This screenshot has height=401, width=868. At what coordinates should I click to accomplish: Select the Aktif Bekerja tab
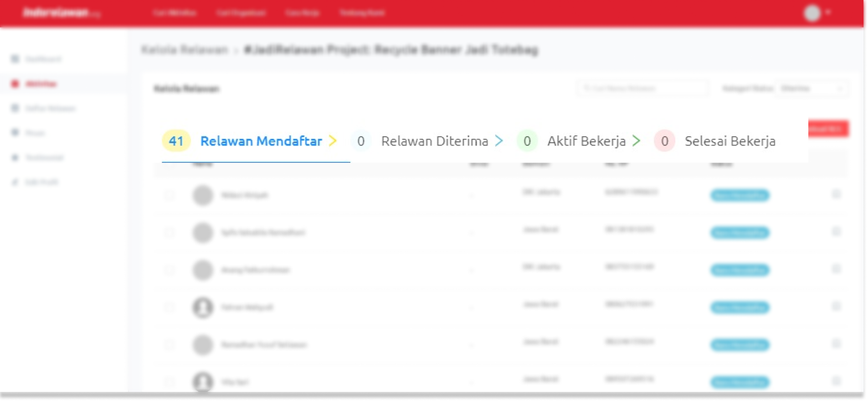(586, 141)
